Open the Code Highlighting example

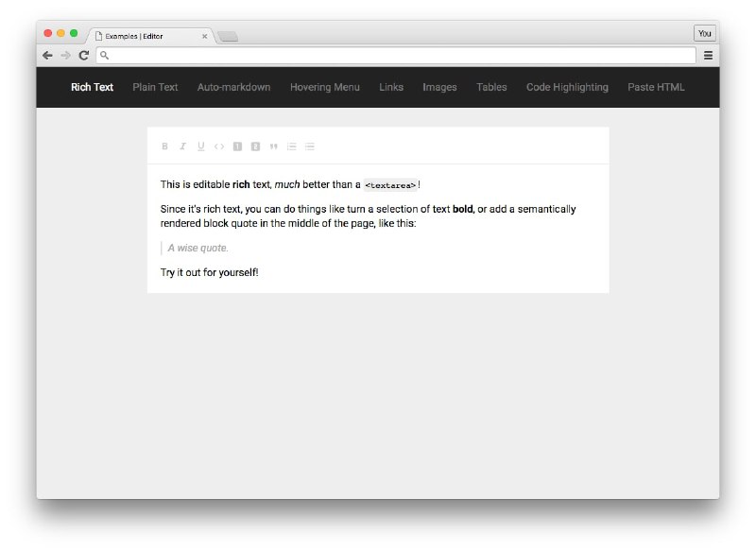point(567,87)
